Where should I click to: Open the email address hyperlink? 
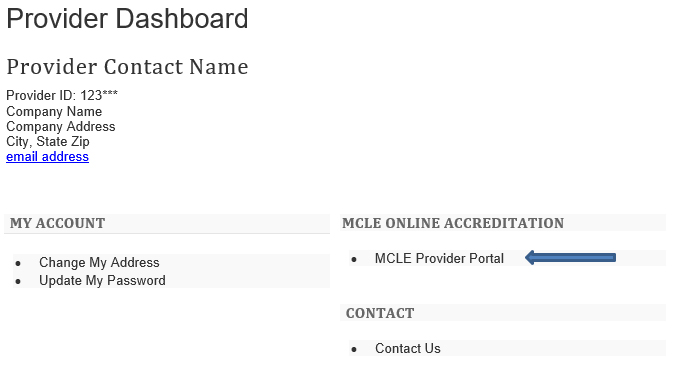pos(47,157)
